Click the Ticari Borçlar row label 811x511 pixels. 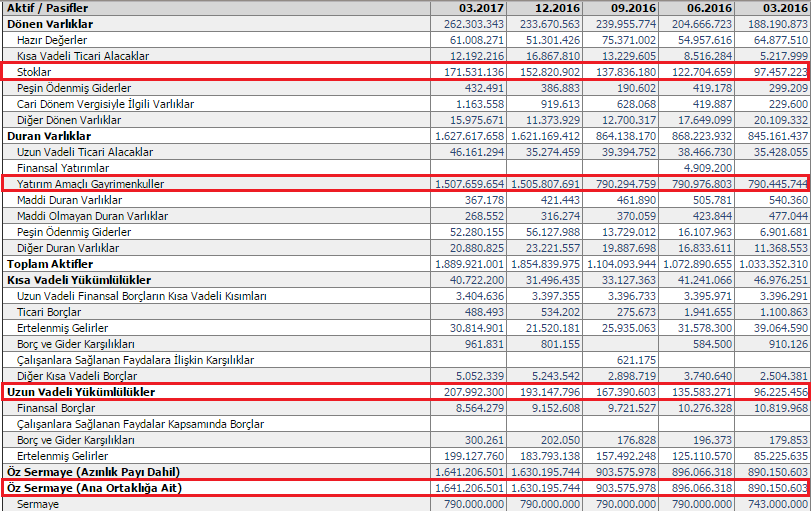(x=49, y=312)
